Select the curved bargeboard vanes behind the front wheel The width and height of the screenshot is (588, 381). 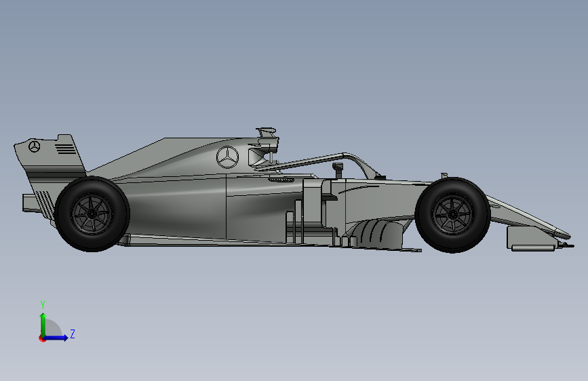point(373,235)
